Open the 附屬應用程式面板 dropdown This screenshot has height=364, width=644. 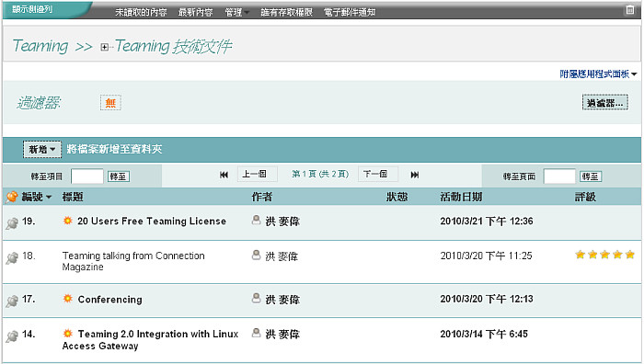click(598, 74)
